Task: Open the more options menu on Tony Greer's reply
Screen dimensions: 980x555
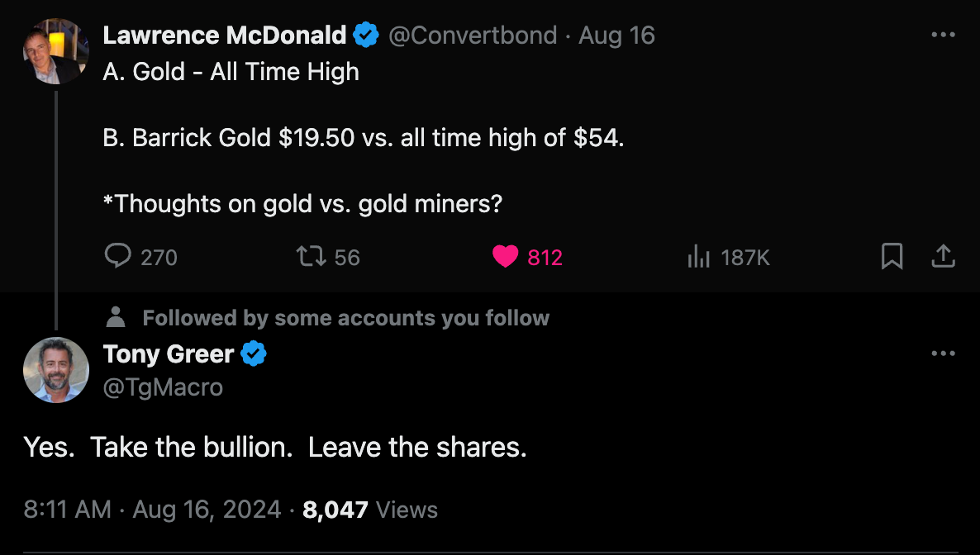Action: pyautogui.click(x=943, y=353)
